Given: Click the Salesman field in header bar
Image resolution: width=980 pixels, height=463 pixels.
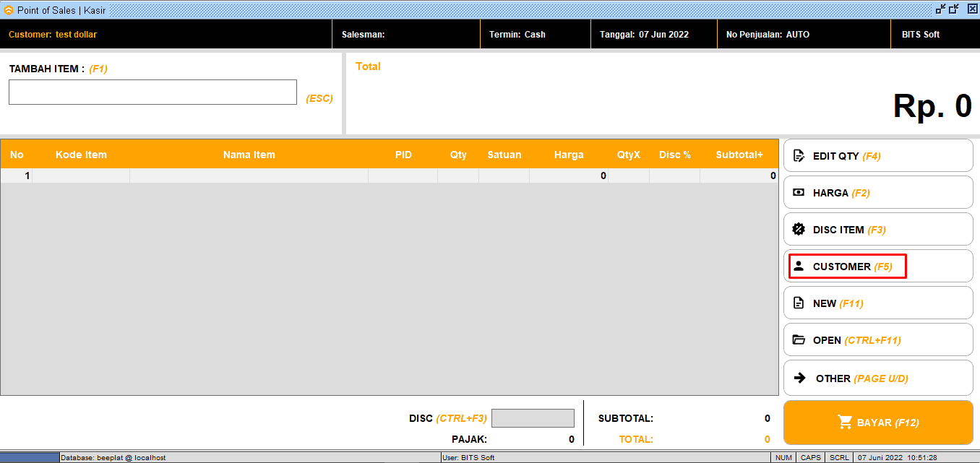Looking at the screenshot, I should (x=363, y=35).
